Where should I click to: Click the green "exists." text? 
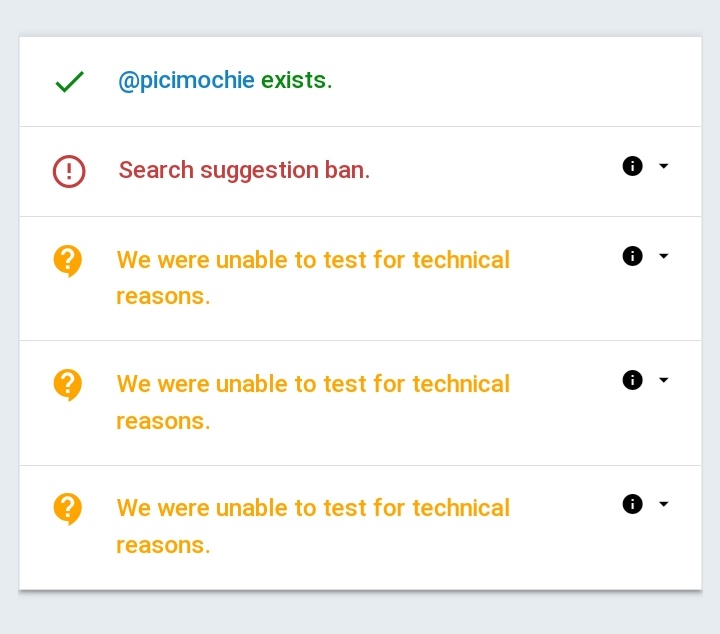click(x=296, y=81)
